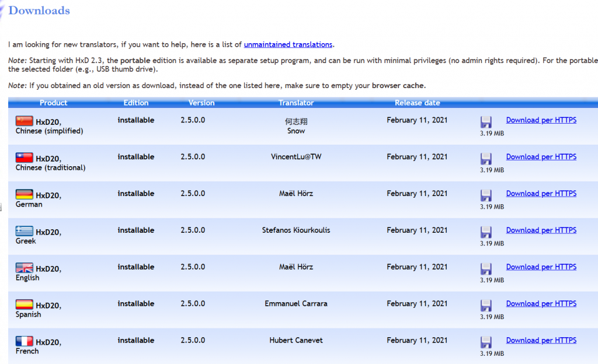Click the floppy disk icon for Chinese (simplified)
The image size is (598, 364).
coord(486,122)
